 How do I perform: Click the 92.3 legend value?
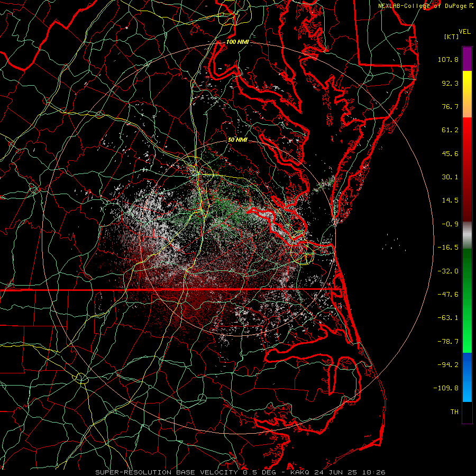[x=450, y=83]
